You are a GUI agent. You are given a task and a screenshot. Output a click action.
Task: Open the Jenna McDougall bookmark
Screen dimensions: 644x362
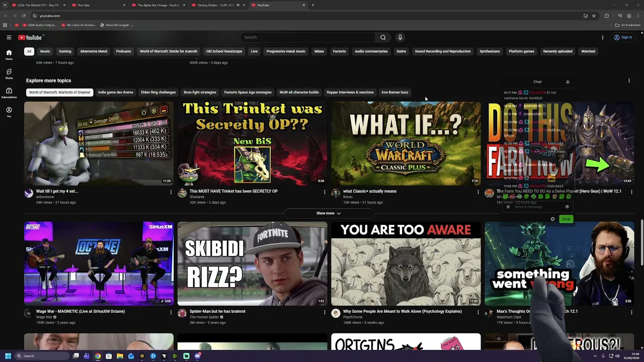(117, 25)
